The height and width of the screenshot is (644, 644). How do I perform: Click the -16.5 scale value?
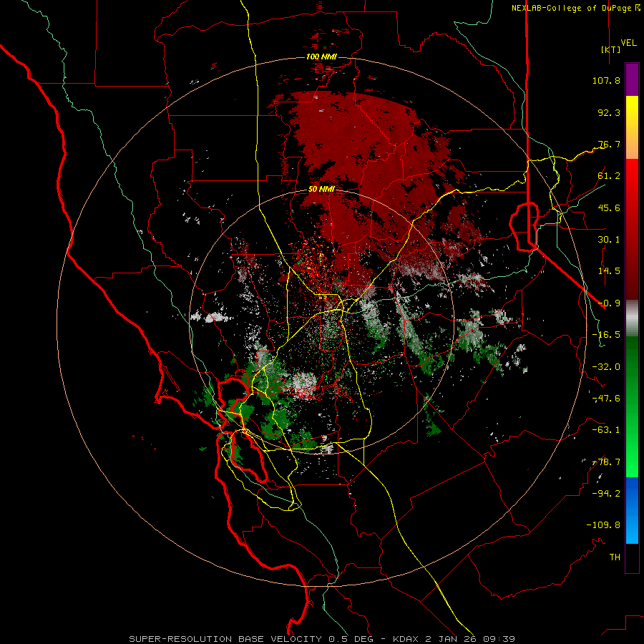[606, 335]
